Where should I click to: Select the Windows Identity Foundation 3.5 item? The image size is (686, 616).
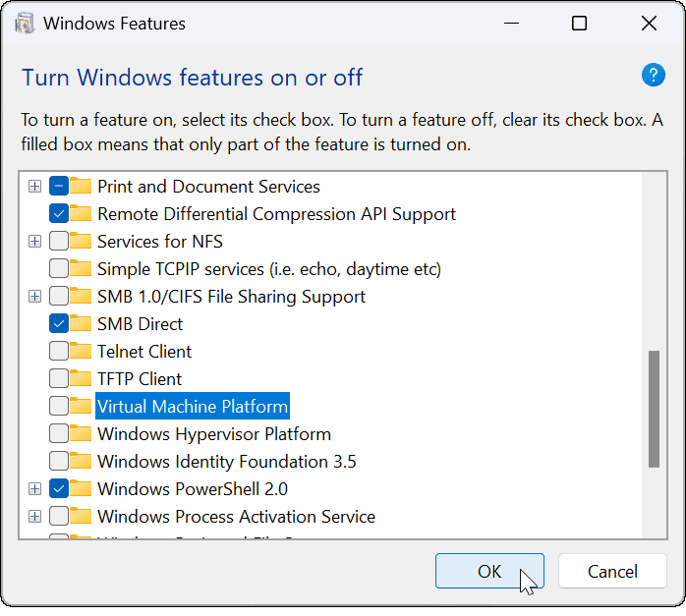[x=226, y=462]
